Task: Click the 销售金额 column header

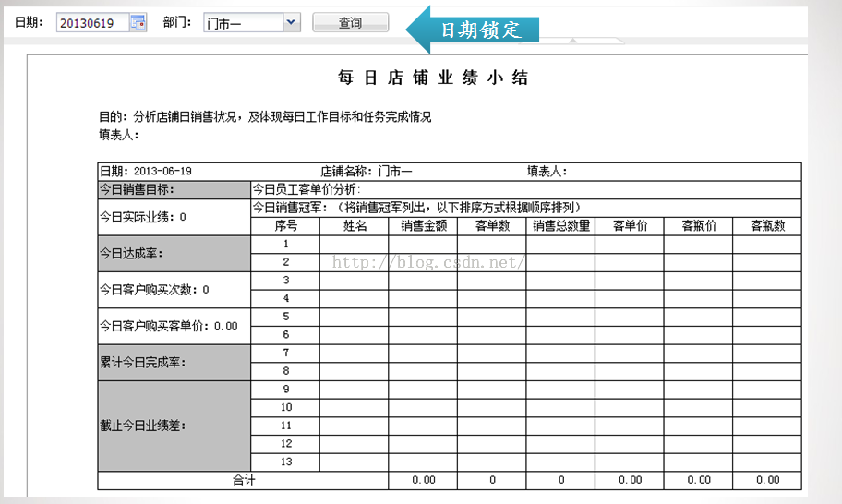Action: pos(423,226)
